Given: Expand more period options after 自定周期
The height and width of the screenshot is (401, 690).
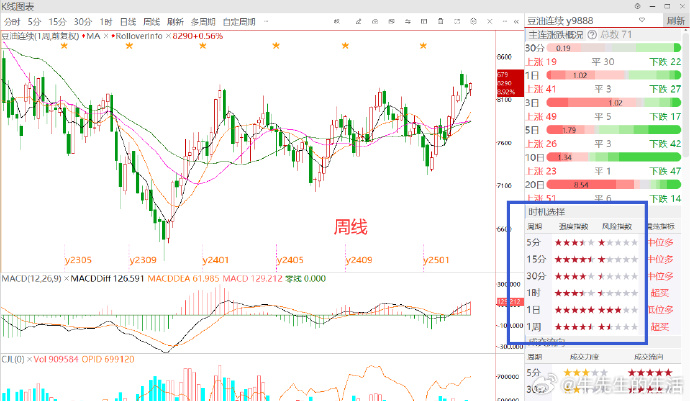Looking at the screenshot, I should click(266, 22).
